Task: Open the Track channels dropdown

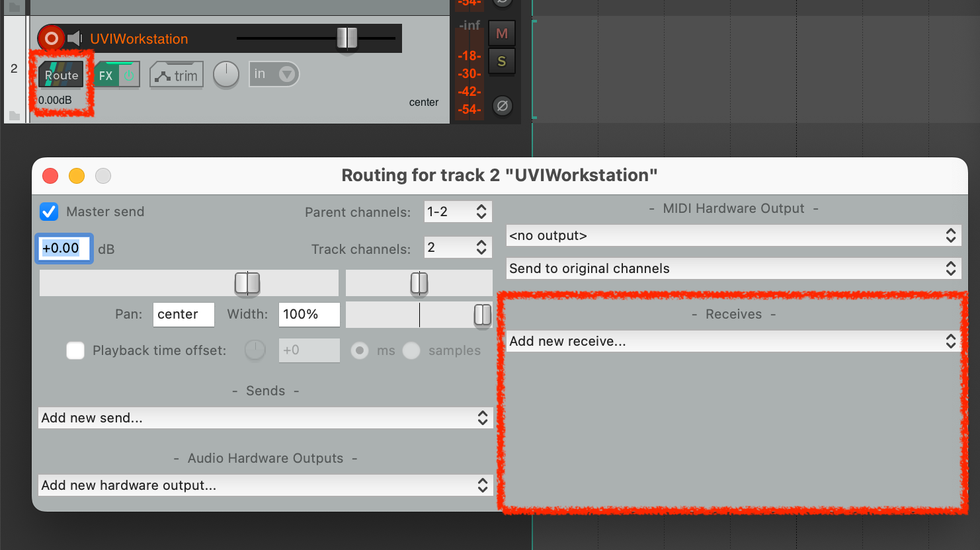Action: point(458,248)
